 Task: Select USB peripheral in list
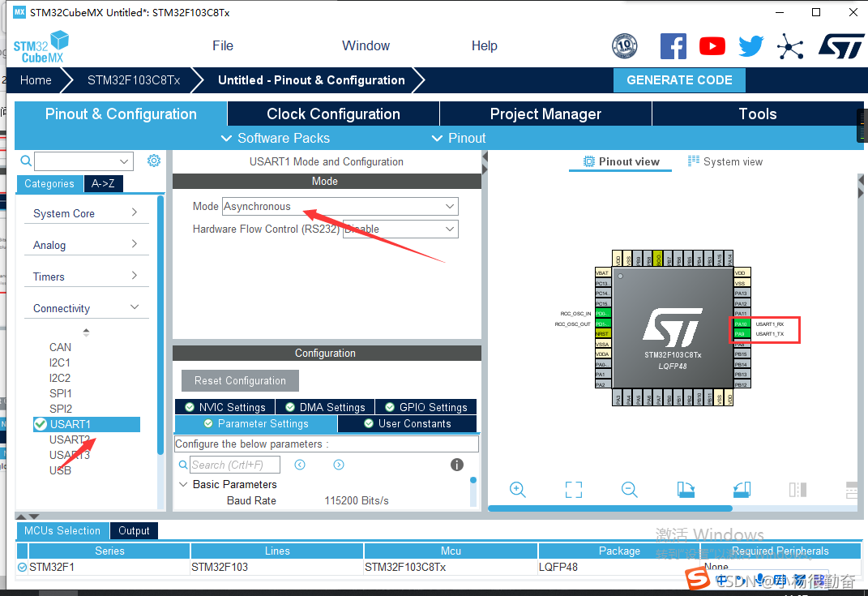(60, 471)
